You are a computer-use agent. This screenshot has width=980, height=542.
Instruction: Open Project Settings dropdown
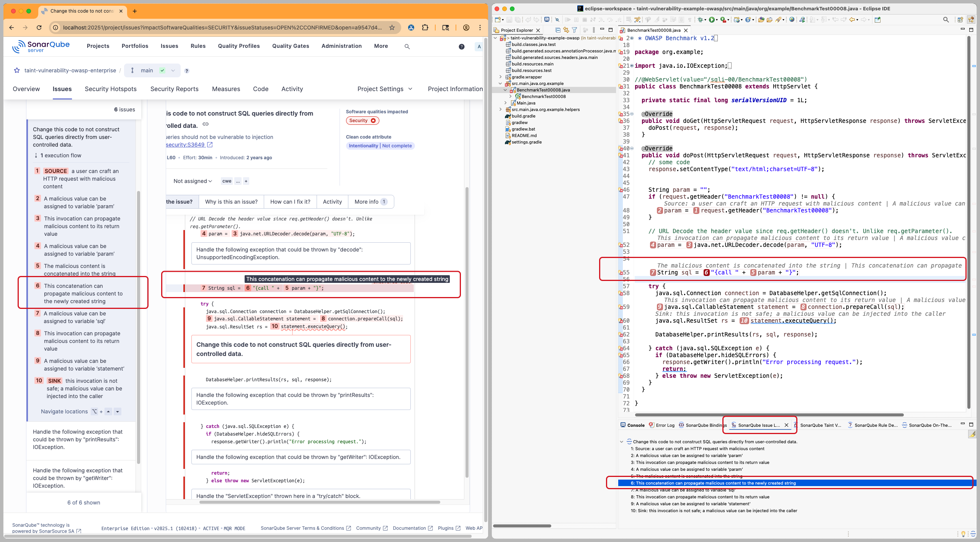(x=385, y=89)
